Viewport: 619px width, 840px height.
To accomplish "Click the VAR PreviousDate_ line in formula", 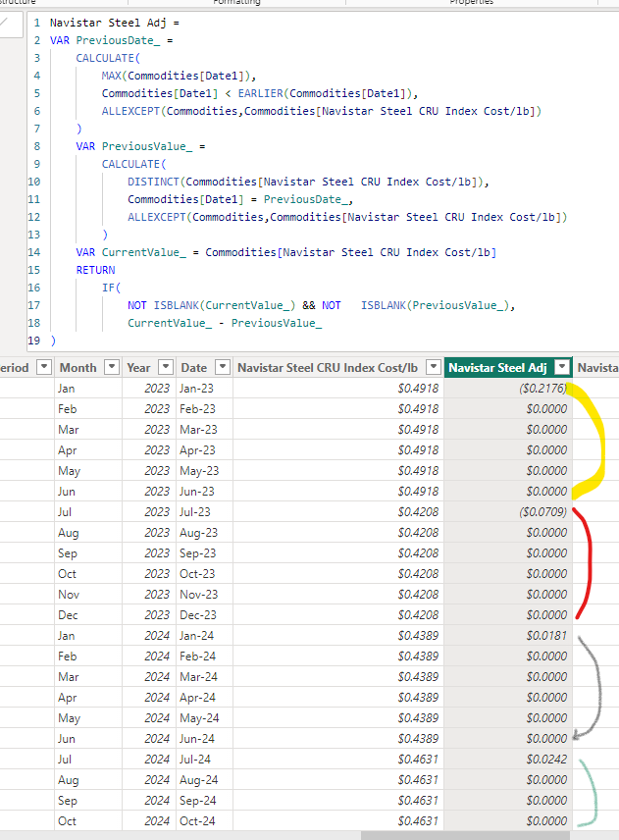I will pyautogui.click(x=112, y=40).
